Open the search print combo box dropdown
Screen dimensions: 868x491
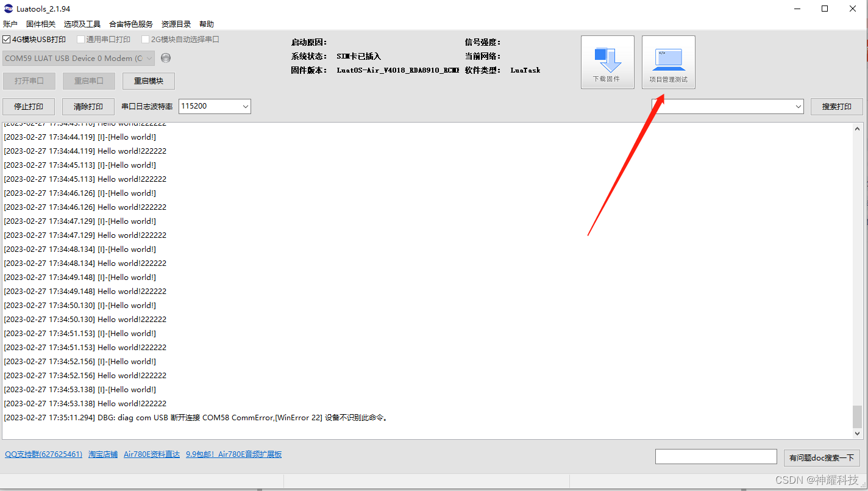point(799,106)
